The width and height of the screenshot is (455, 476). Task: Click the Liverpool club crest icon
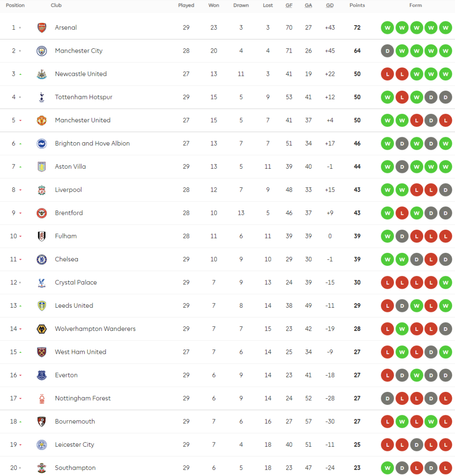point(42,190)
